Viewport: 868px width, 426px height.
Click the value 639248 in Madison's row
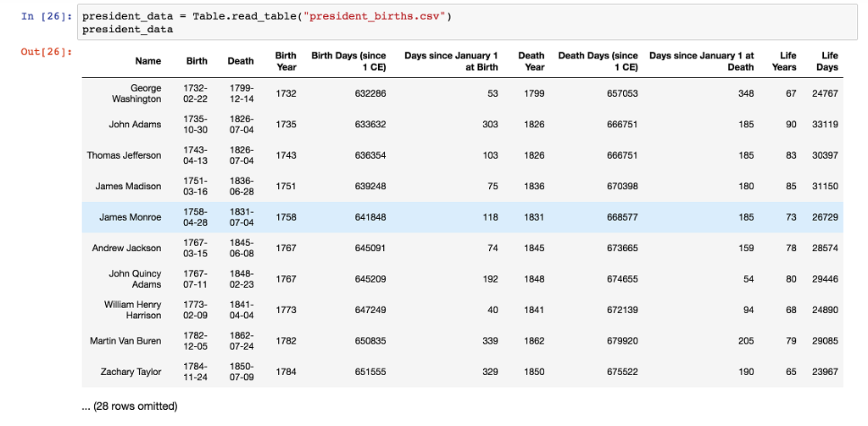coord(370,186)
